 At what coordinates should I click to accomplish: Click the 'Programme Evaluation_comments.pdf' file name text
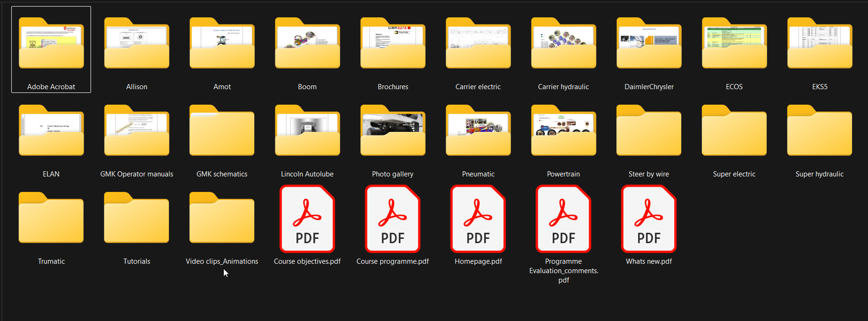563,271
